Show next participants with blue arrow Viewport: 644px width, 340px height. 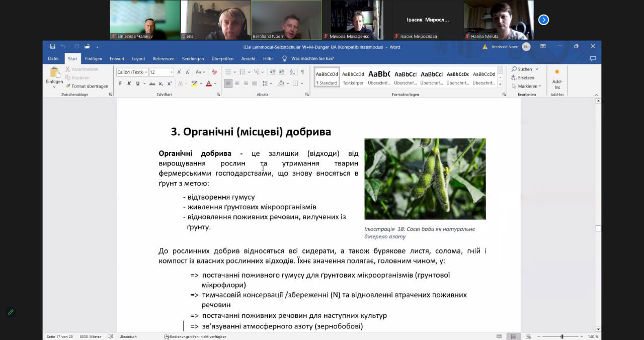(543, 20)
